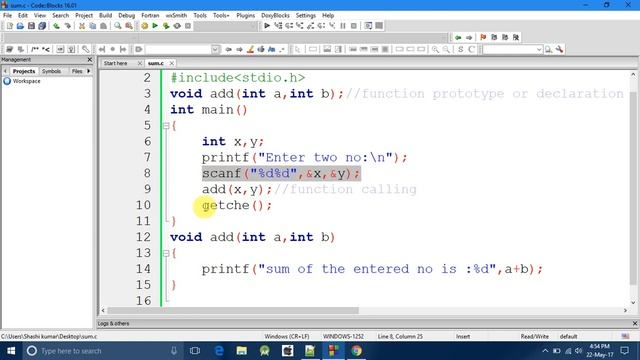Click the S toolbar button
640x360 pixels.
(x=460, y=49)
